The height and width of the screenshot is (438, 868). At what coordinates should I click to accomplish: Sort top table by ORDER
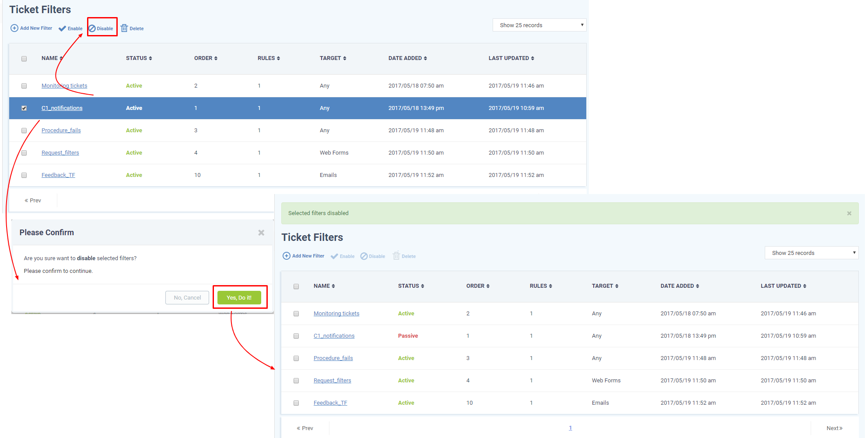click(x=206, y=58)
